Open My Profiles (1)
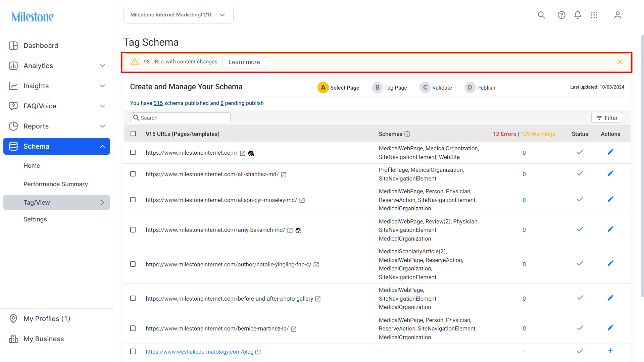This screenshot has width=644, height=362. click(x=47, y=319)
